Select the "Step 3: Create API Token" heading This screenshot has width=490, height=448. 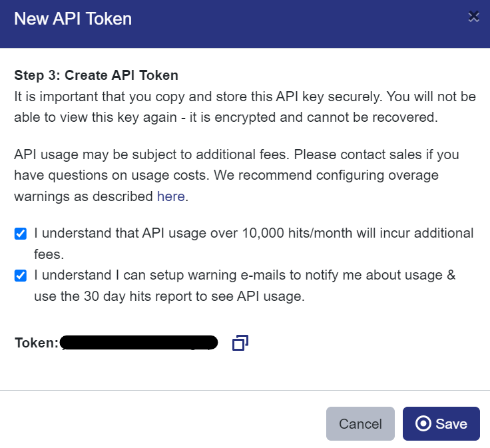pyautogui.click(x=96, y=75)
